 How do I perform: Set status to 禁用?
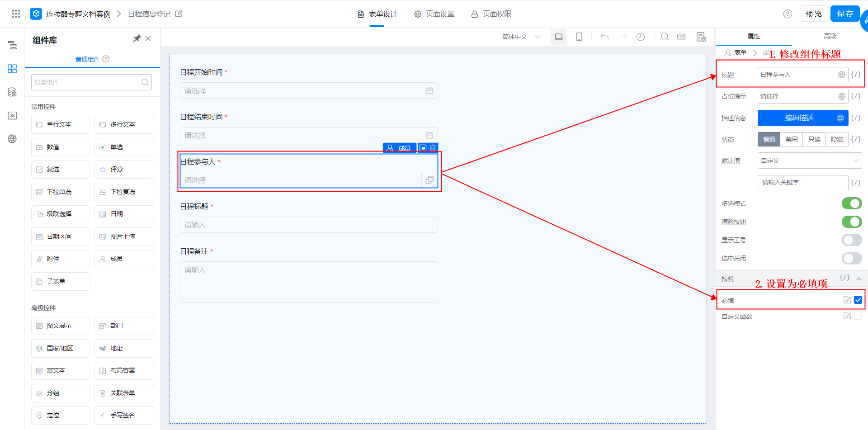(792, 139)
